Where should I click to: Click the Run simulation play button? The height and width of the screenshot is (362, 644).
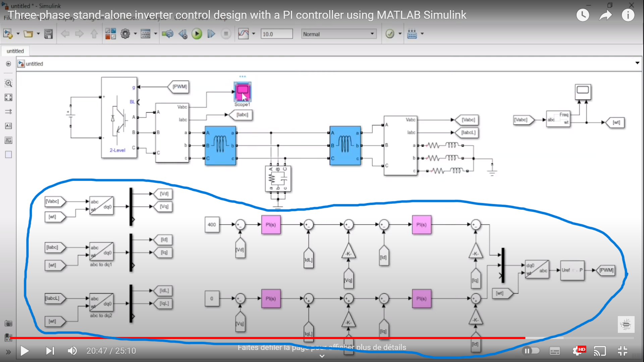tap(197, 34)
